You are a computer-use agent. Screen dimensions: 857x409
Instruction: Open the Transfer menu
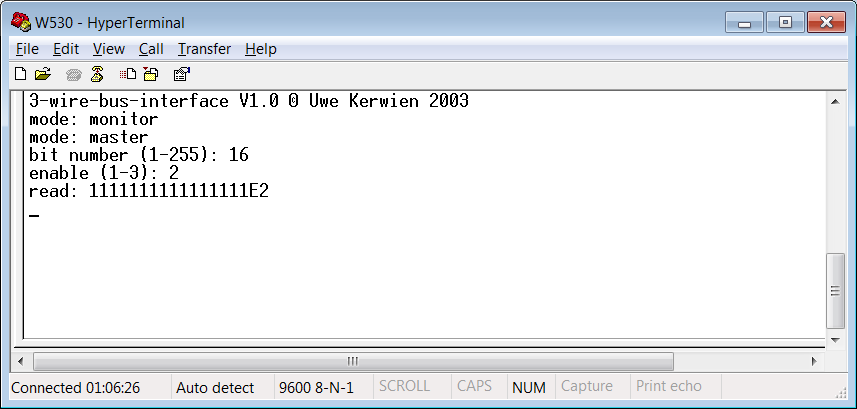(x=204, y=49)
